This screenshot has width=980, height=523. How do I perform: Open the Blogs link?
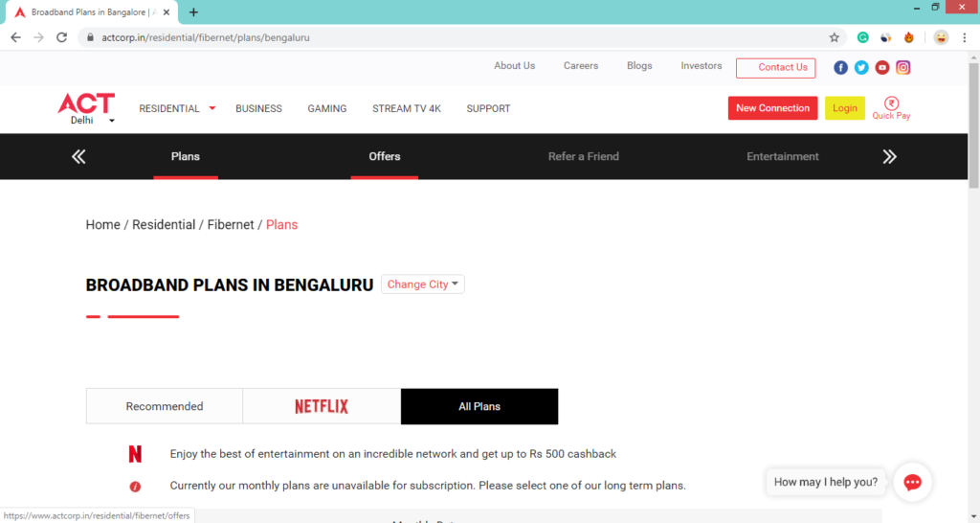coord(639,66)
